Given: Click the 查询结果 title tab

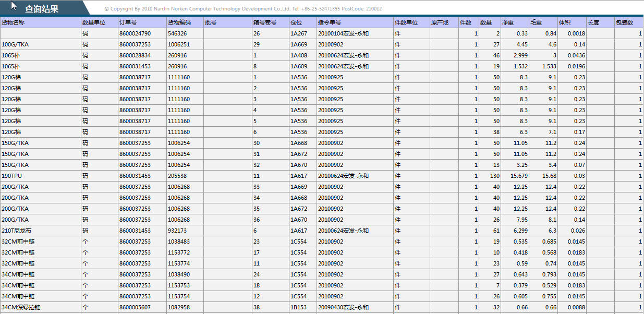Looking at the screenshot, I should [42, 9].
